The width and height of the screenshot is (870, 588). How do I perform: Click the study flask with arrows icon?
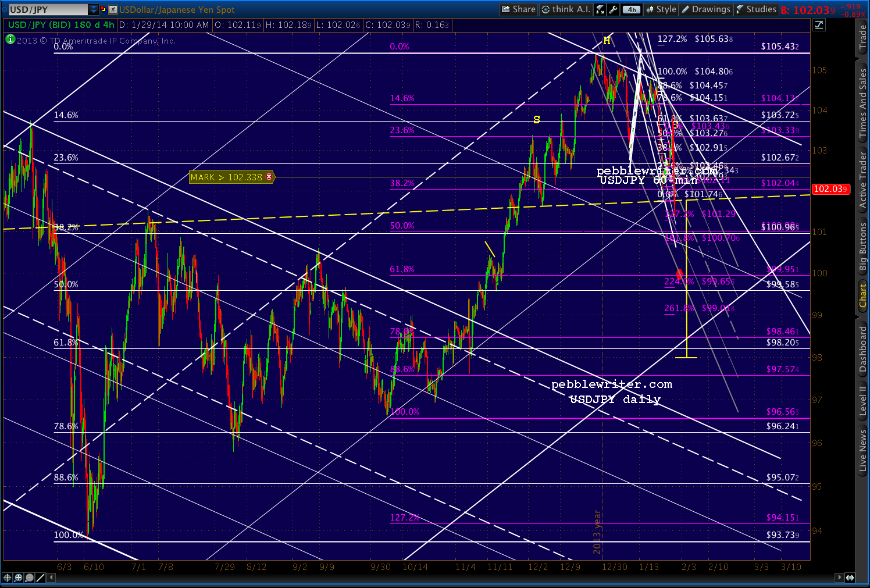(600, 9)
